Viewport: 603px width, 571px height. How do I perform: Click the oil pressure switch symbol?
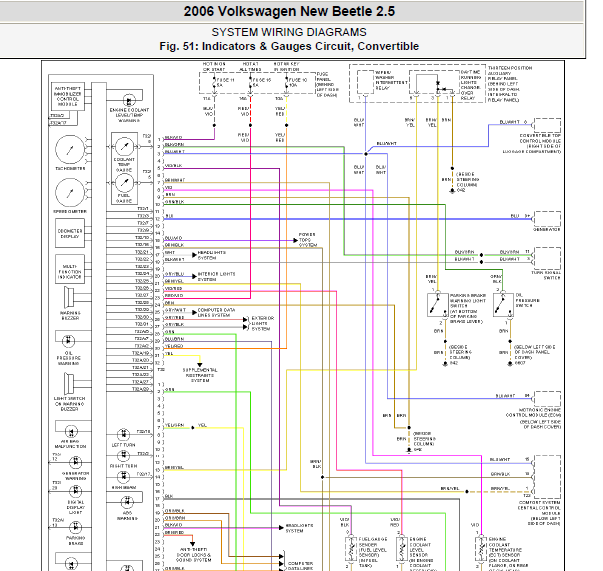coord(503,305)
